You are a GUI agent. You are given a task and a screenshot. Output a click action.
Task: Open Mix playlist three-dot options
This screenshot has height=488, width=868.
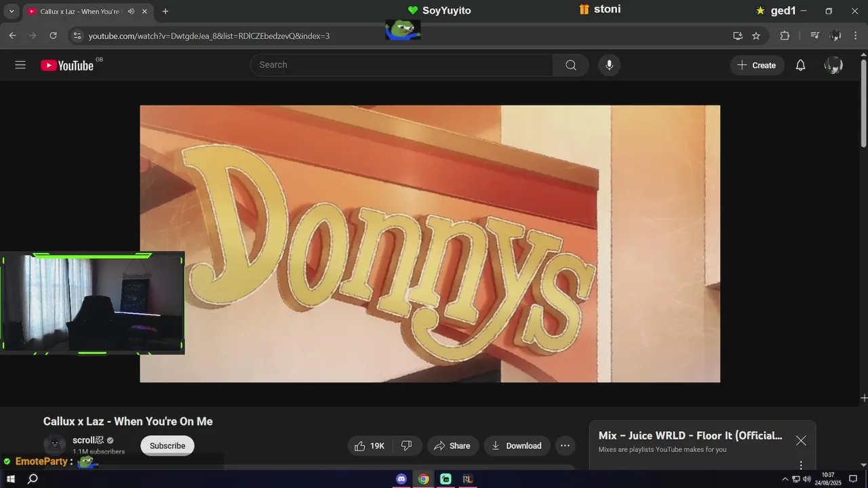click(801, 465)
